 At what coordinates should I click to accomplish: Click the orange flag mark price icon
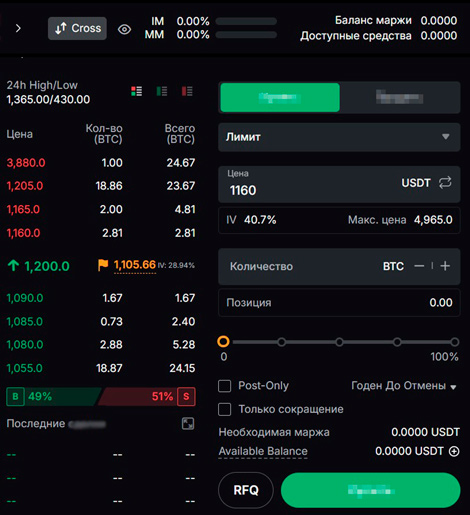coord(103,265)
